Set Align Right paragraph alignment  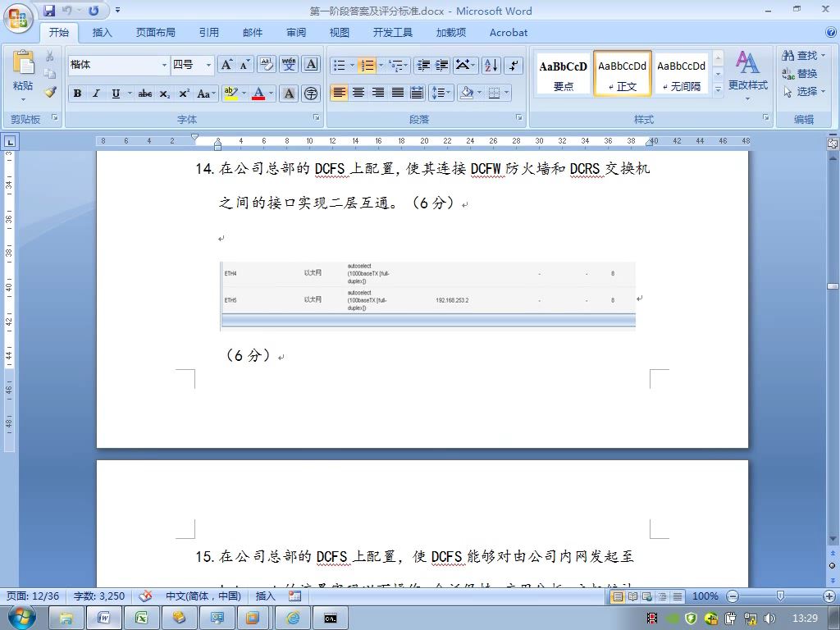point(377,93)
